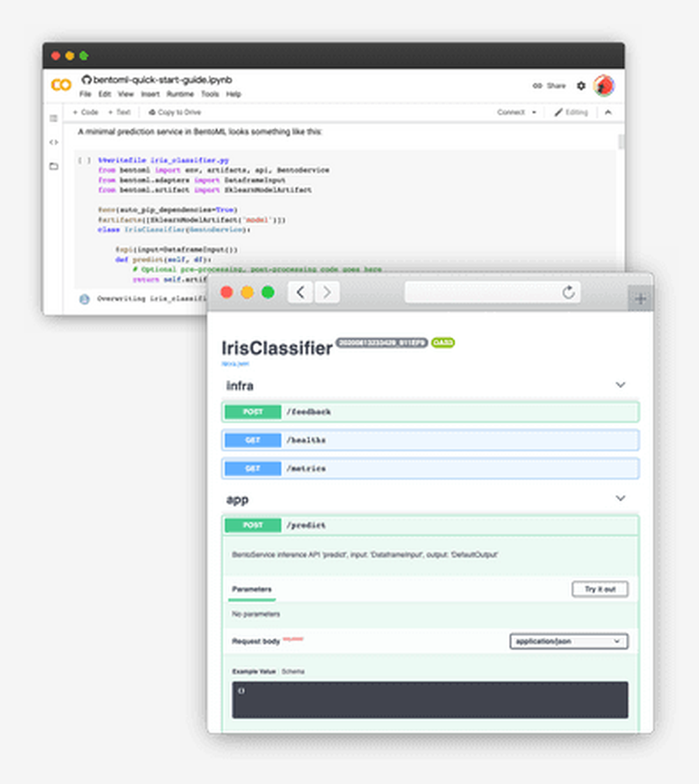
Task: Open the table of contents sidebar icon
Action: click(53, 118)
